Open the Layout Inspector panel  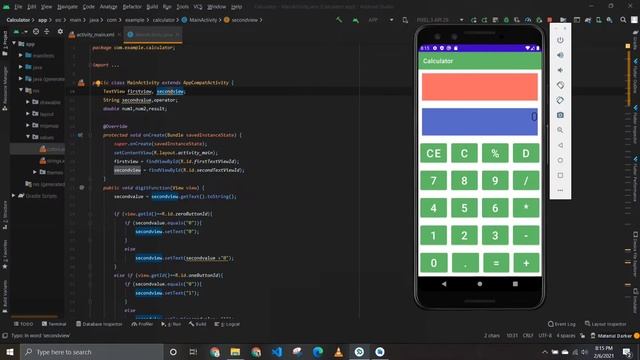point(606,324)
